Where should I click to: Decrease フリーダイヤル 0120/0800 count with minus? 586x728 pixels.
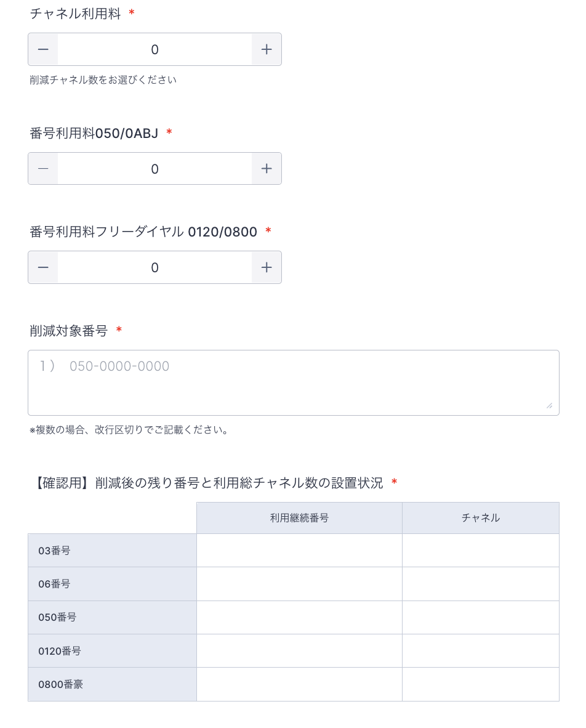(43, 267)
